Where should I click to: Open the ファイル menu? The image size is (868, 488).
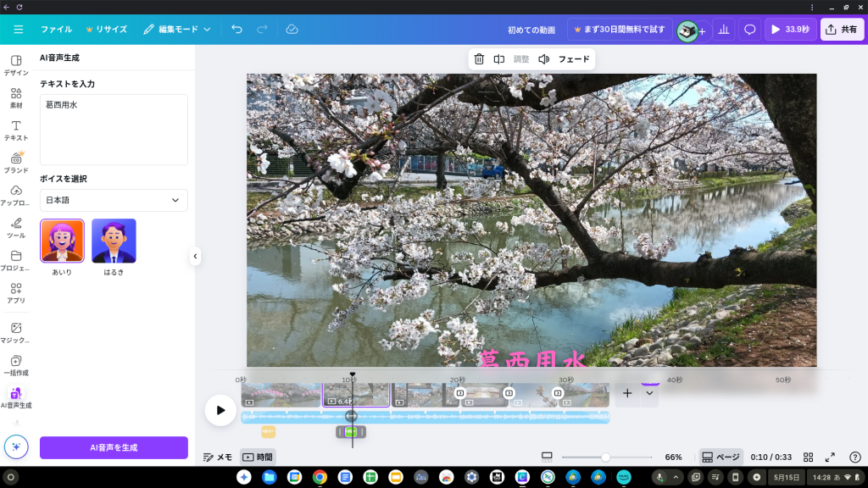56,29
